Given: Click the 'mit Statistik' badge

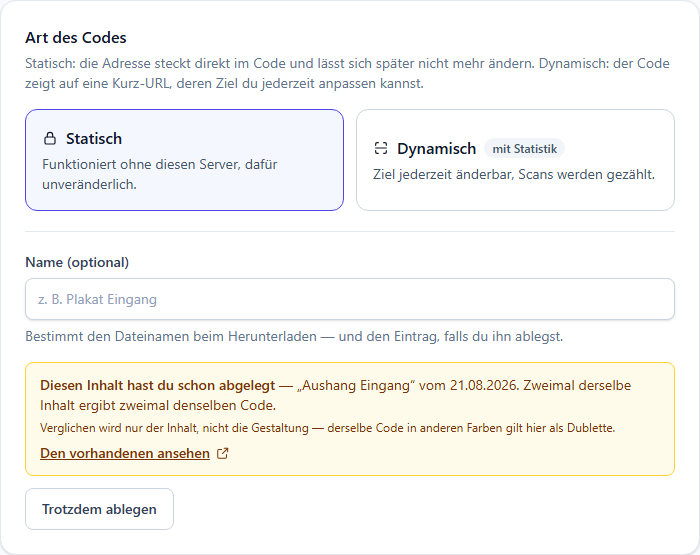Looking at the screenshot, I should (x=525, y=149).
